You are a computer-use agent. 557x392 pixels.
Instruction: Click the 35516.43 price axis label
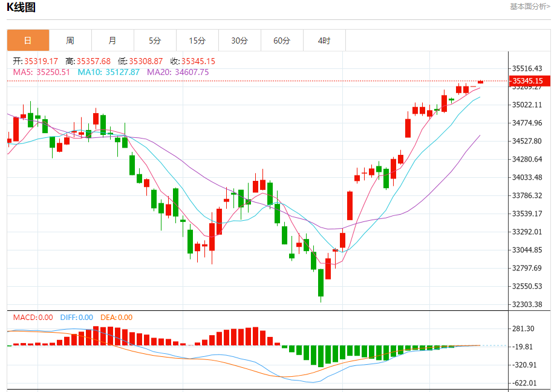pos(527,68)
